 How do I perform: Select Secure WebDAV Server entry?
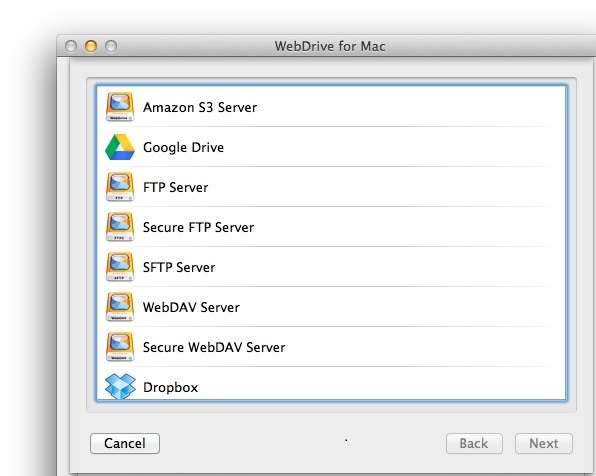click(331, 347)
